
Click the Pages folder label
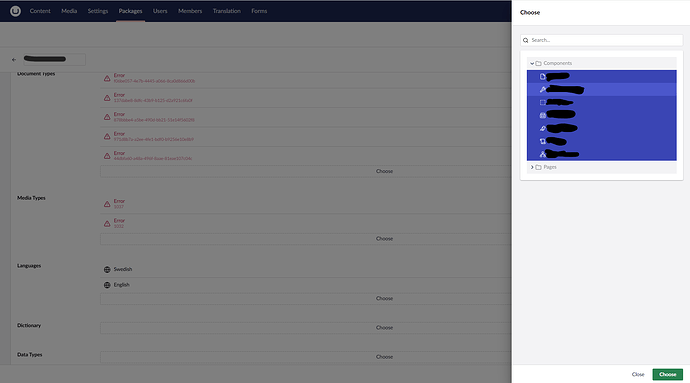[550, 167]
